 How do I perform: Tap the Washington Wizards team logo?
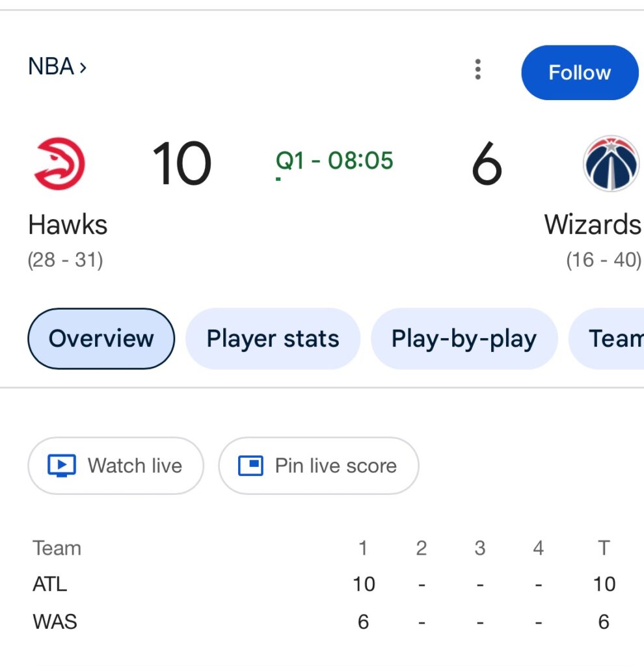point(610,163)
